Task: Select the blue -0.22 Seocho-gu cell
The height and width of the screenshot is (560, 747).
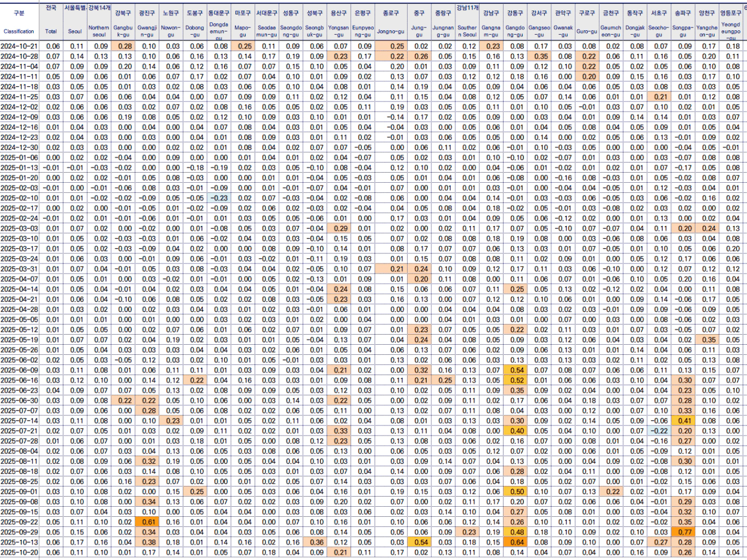Action: 658,431
